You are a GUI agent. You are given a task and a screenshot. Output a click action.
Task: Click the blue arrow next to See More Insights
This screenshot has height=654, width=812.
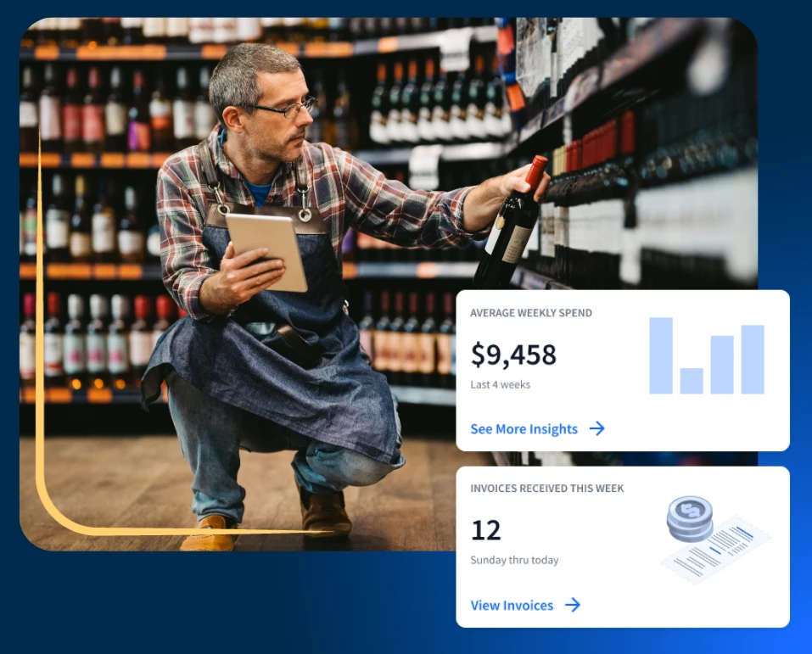596,429
